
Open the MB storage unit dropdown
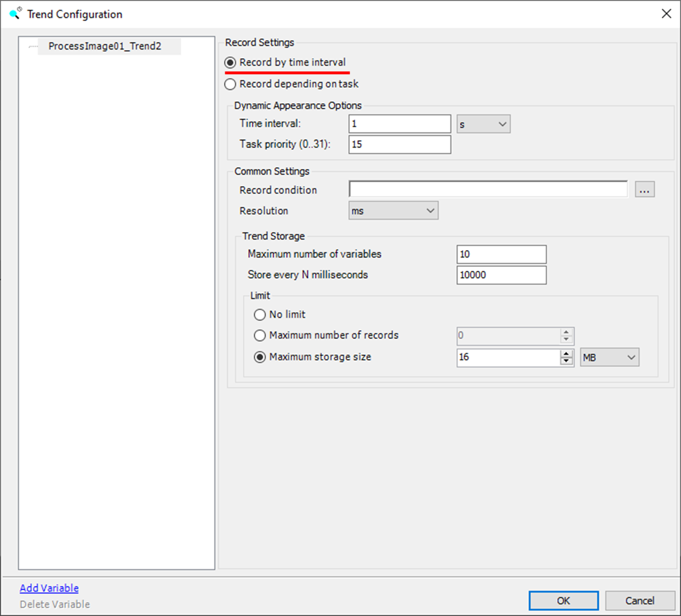(610, 357)
